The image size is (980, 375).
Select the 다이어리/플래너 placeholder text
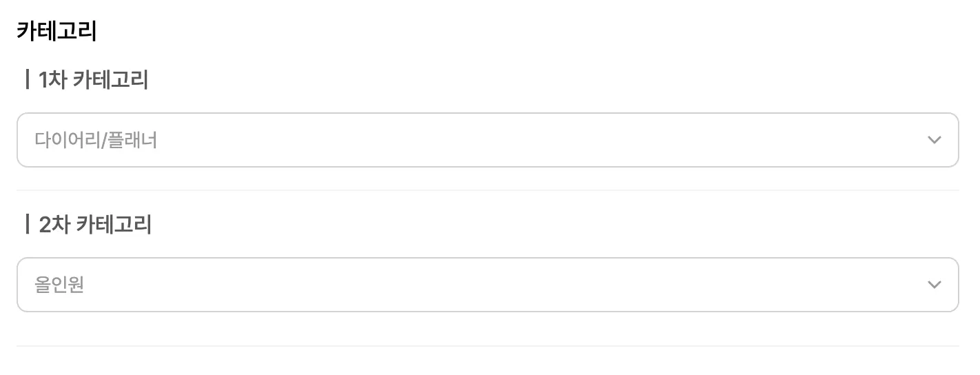point(96,141)
